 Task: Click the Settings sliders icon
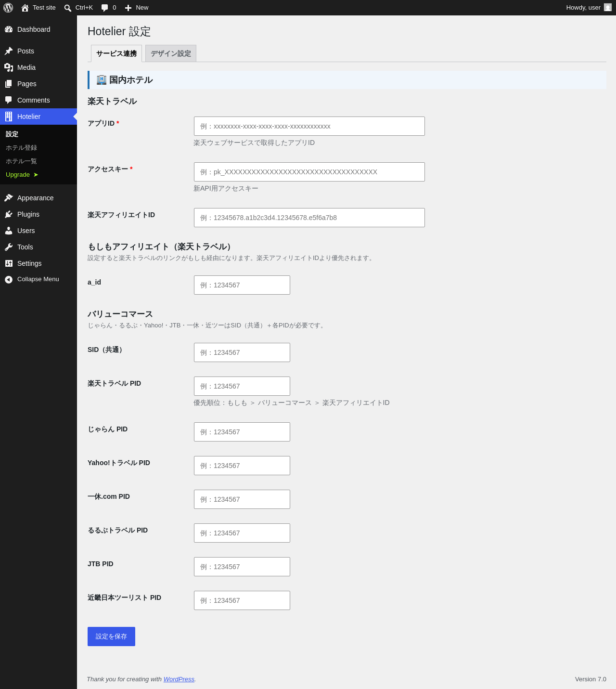(x=9, y=263)
